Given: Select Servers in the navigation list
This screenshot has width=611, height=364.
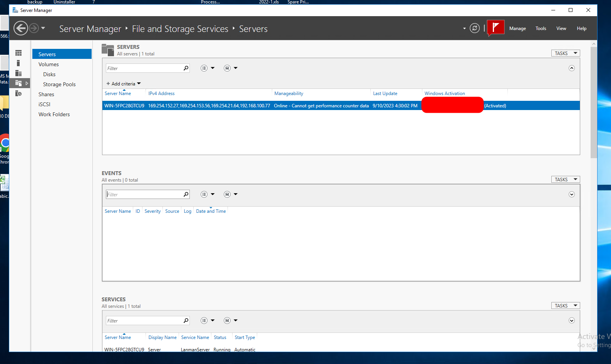Looking at the screenshot, I should click(x=62, y=54).
